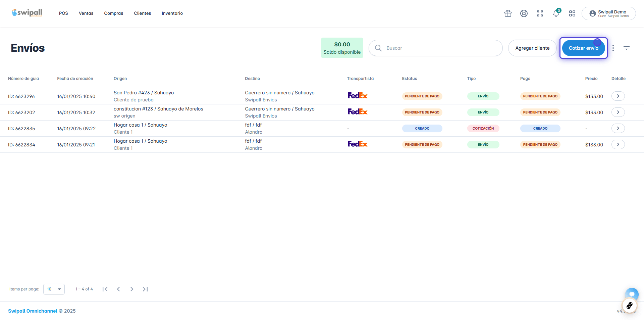Focus the Buscar search field
The height and width of the screenshot is (320, 644).
[x=436, y=48]
